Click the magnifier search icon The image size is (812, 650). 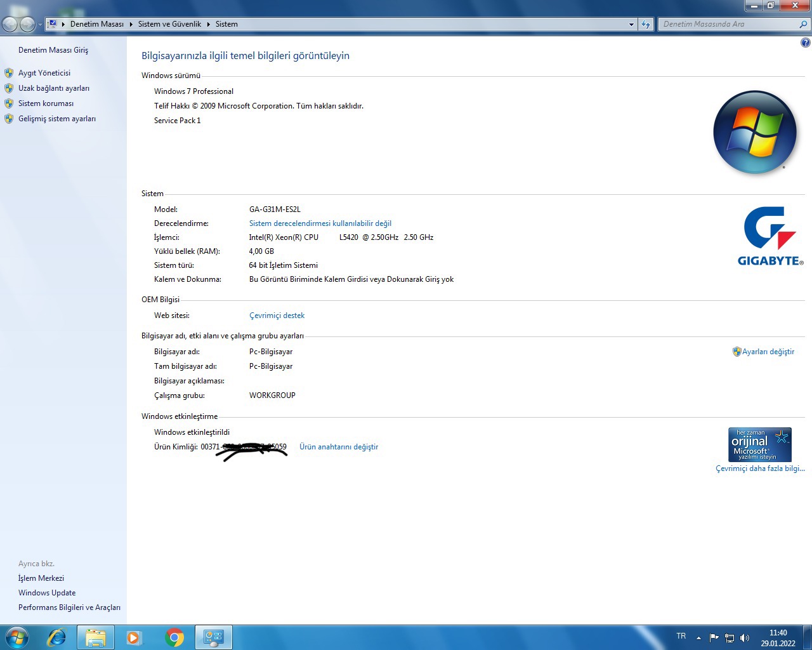point(804,24)
